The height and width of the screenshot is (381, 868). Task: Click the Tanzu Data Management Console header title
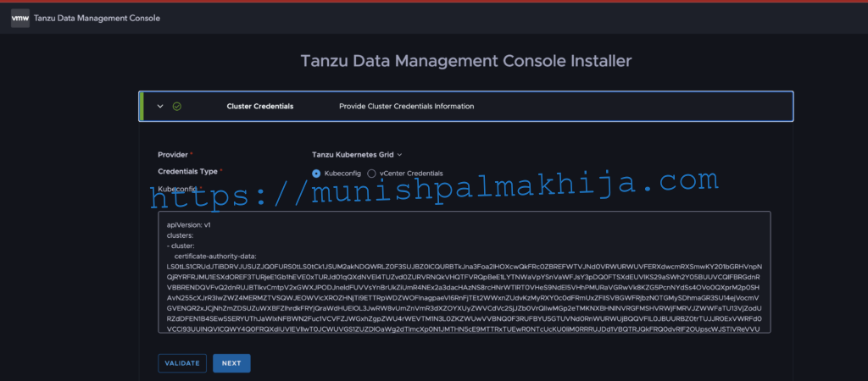[x=97, y=19]
